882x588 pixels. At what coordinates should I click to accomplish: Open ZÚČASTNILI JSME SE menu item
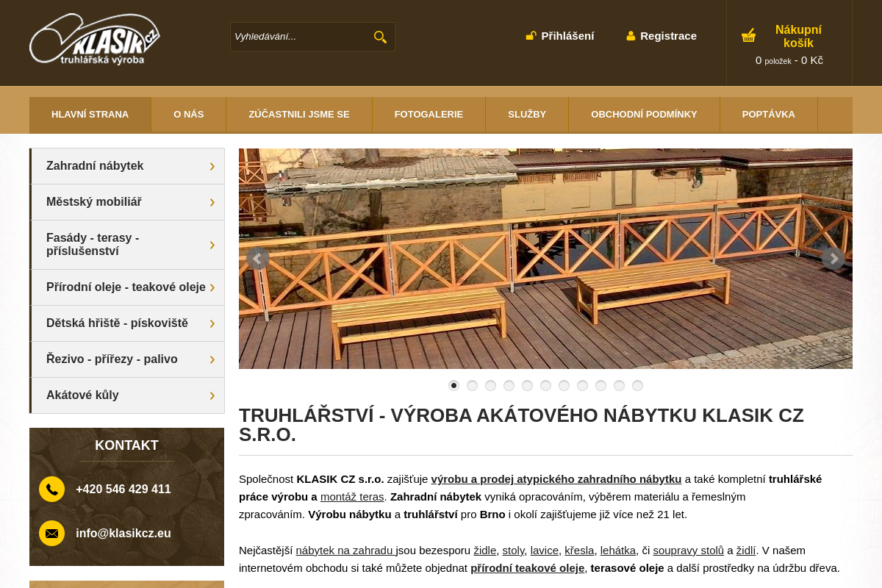click(x=299, y=114)
